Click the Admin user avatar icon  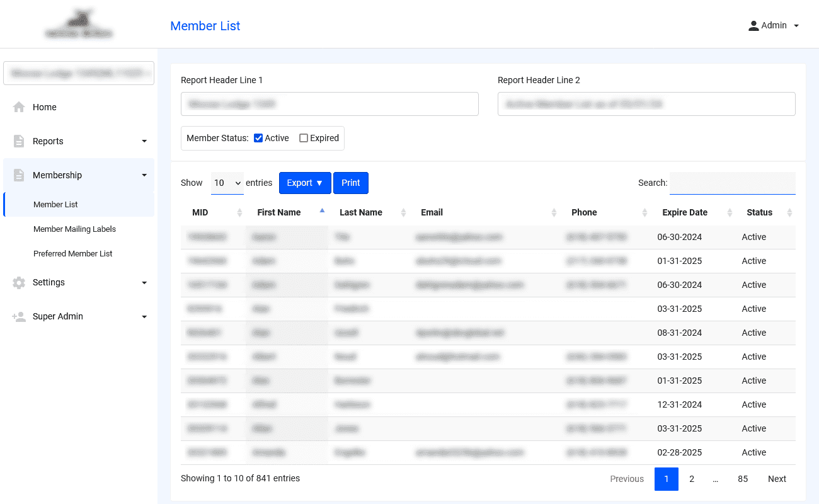click(x=753, y=26)
